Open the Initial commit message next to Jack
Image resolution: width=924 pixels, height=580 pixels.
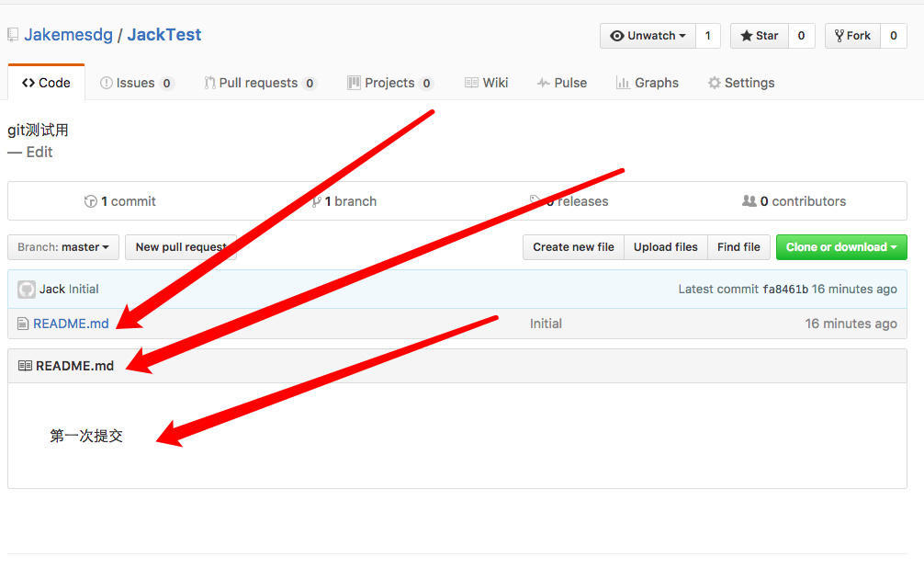[x=84, y=290]
